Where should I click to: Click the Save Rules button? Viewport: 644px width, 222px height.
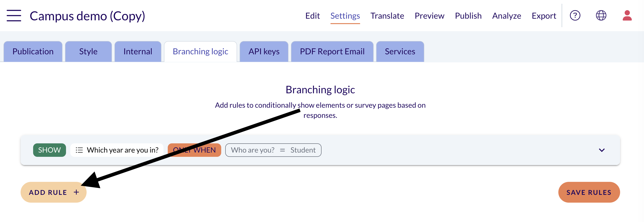tap(589, 192)
